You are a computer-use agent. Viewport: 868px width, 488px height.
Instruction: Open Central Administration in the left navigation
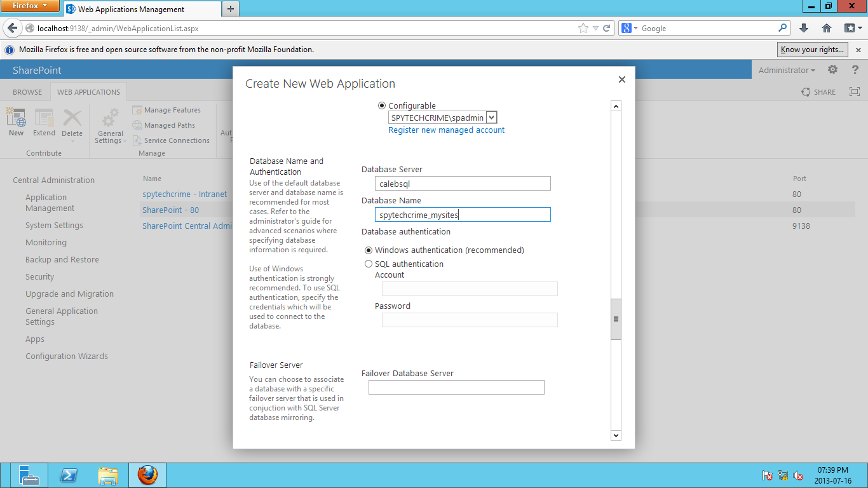coord(53,180)
